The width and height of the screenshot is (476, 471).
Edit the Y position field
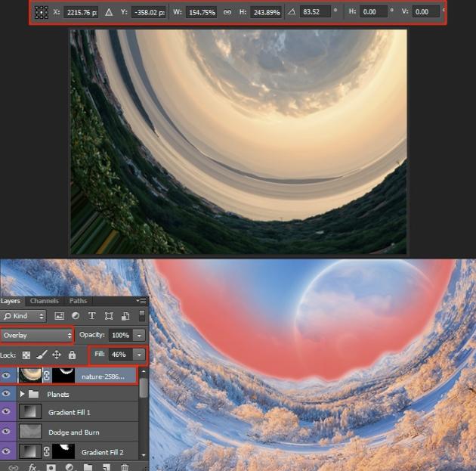[x=149, y=12]
